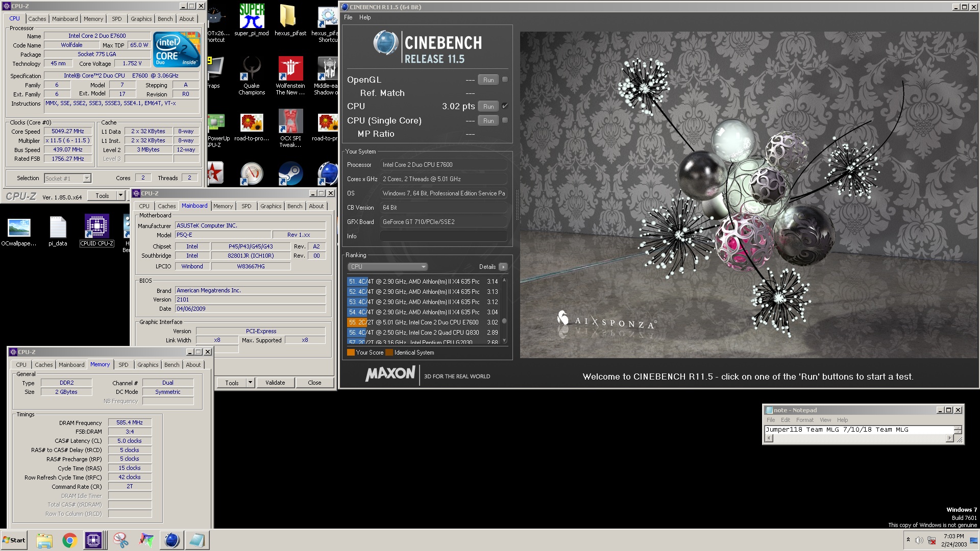980x551 pixels.
Task: Open the gauge-dial desktop shortcut icon
Action: coord(252,173)
